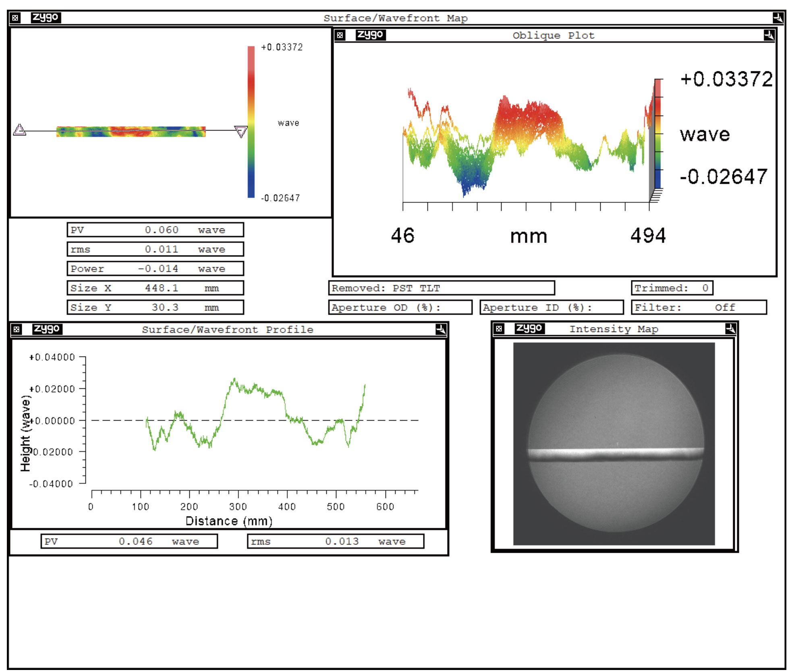Toggle the Oblique Plot window control box
788x672 pixels.
pyautogui.click(x=340, y=35)
